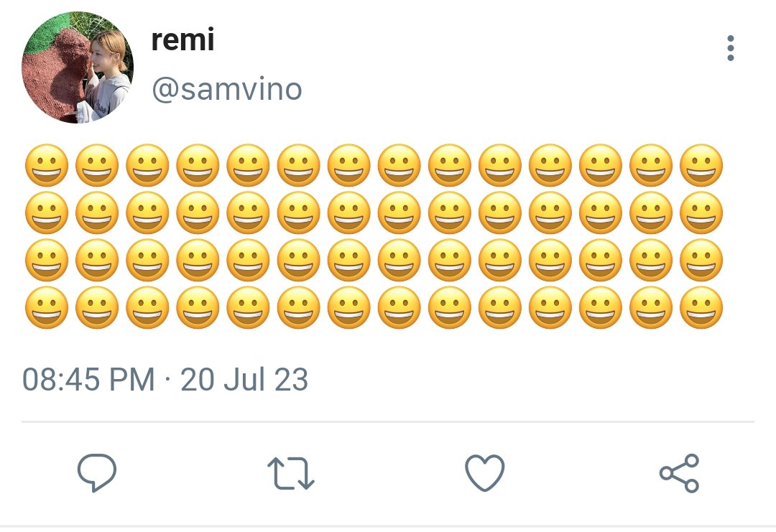Viewport: 776px width, 532px height.
Task: Open the reply speech bubble icon
Action: coord(97,472)
